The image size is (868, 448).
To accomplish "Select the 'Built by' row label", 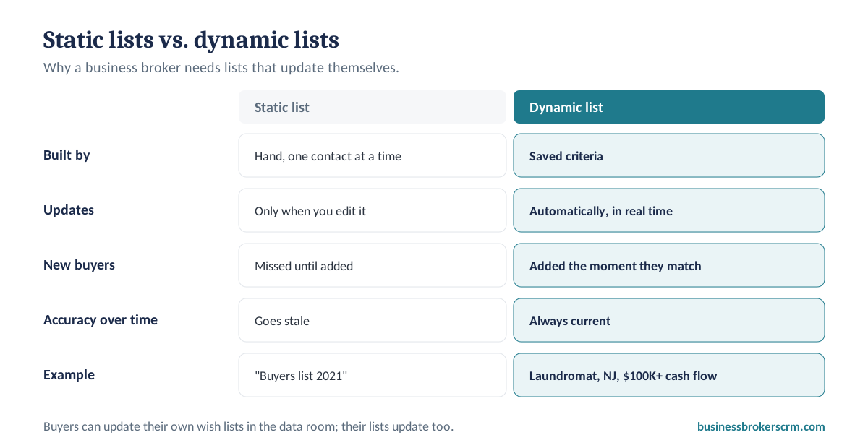I will click(x=67, y=155).
